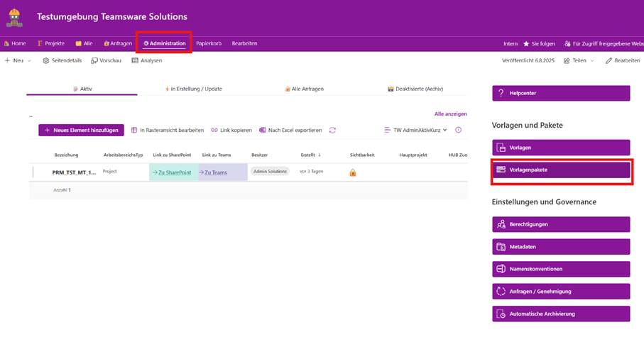Viewport: 644px width, 337px height.
Task: Click the refresh/sync icon in list toolbar
Action: 332,131
